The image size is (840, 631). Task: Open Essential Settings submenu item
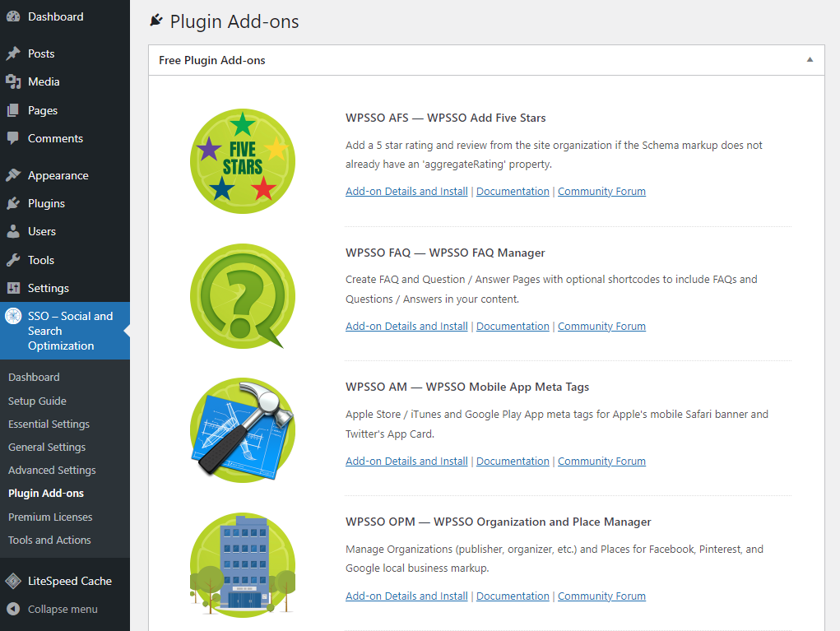click(x=49, y=424)
